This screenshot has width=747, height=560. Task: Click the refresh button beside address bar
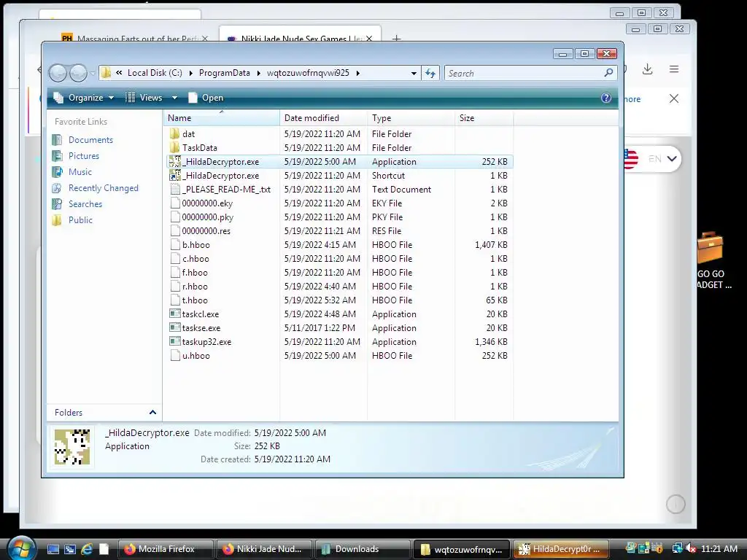tap(430, 74)
